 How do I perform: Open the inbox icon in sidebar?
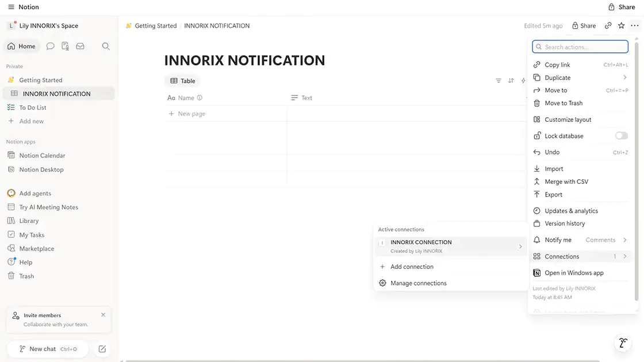80,46
